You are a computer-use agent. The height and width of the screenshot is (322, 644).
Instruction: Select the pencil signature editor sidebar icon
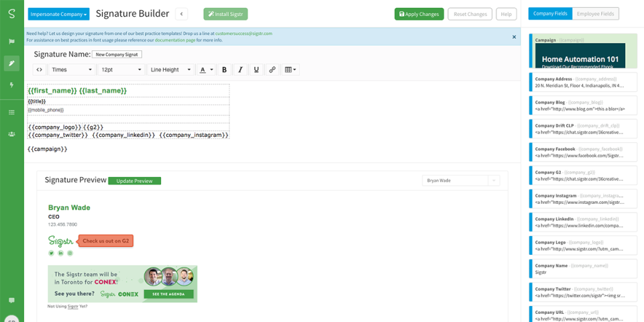pyautogui.click(x=11, y=63)
